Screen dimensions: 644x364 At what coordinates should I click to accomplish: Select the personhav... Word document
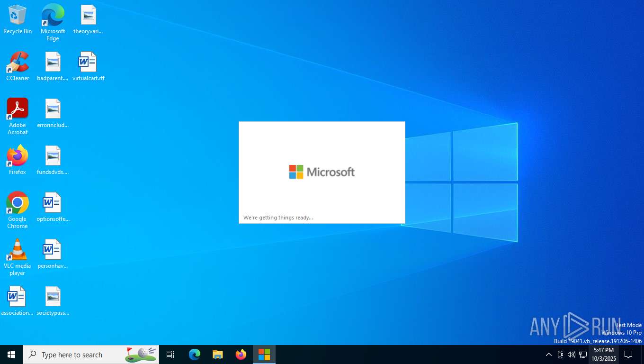pyautogui.click(x=53, y=254)
